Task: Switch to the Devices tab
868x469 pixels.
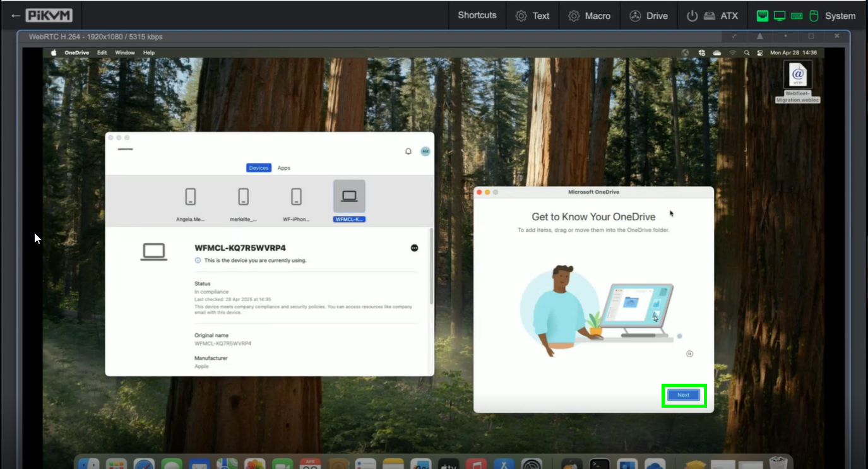Action: tap(259, 168)
